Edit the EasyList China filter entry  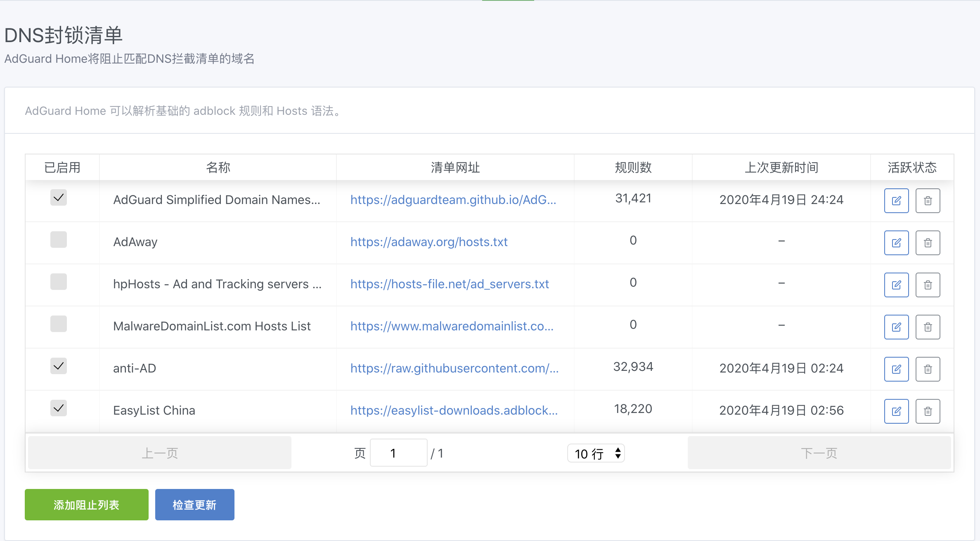(x=896, y=411)
